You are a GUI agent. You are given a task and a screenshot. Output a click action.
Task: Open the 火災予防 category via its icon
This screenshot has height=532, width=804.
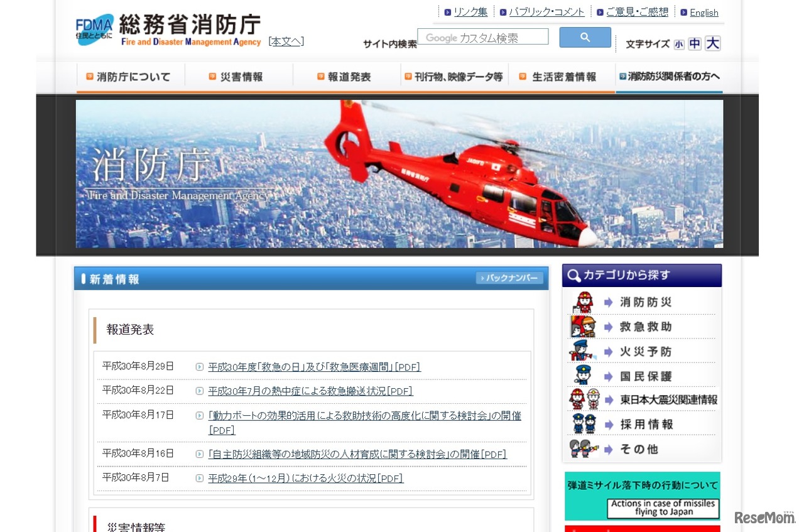[x=584, y=351]
